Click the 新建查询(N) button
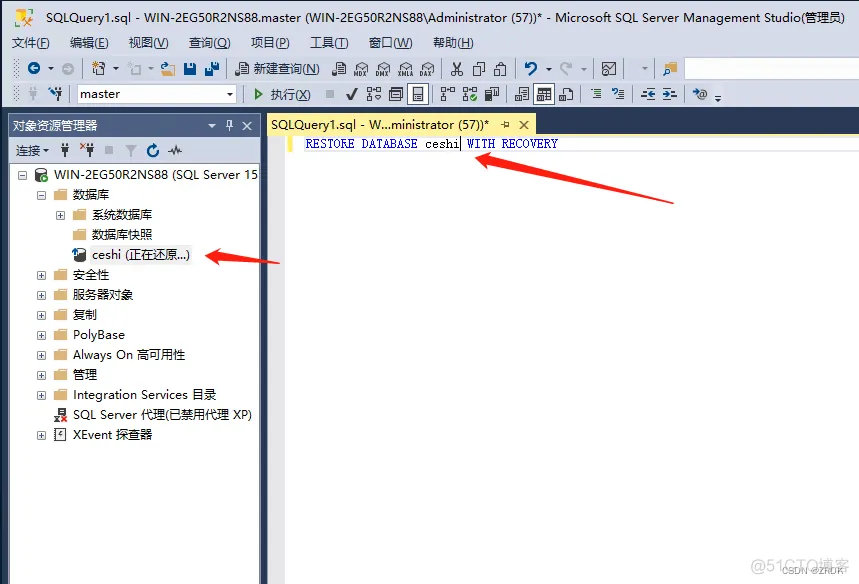This screenshot has height=584, width=859. coord(277,68)
